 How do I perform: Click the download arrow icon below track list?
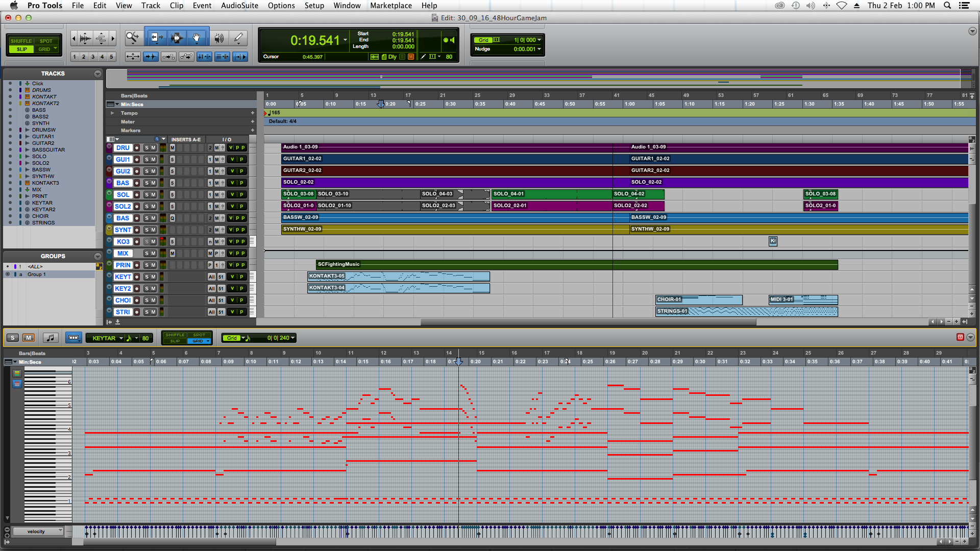coord(117,322)
